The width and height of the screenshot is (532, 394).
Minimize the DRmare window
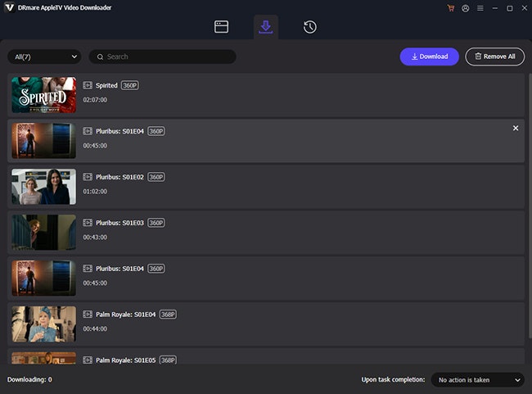(495, 8)
